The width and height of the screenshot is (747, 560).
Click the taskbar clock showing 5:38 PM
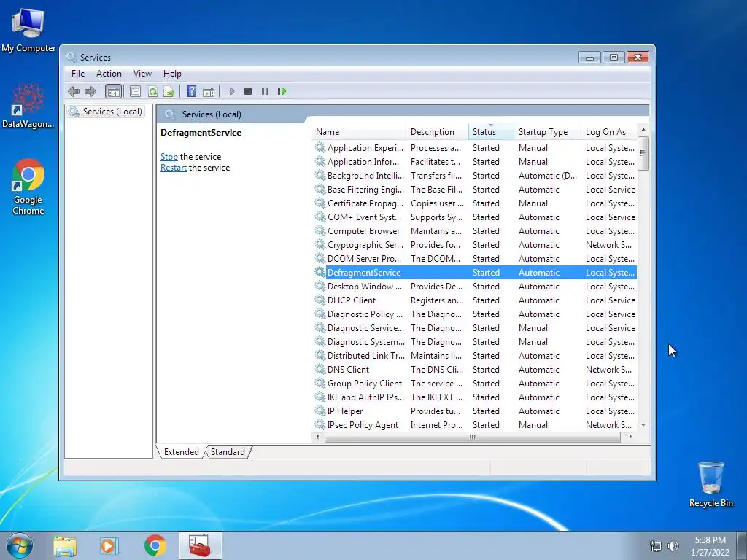tap(710, 546)
